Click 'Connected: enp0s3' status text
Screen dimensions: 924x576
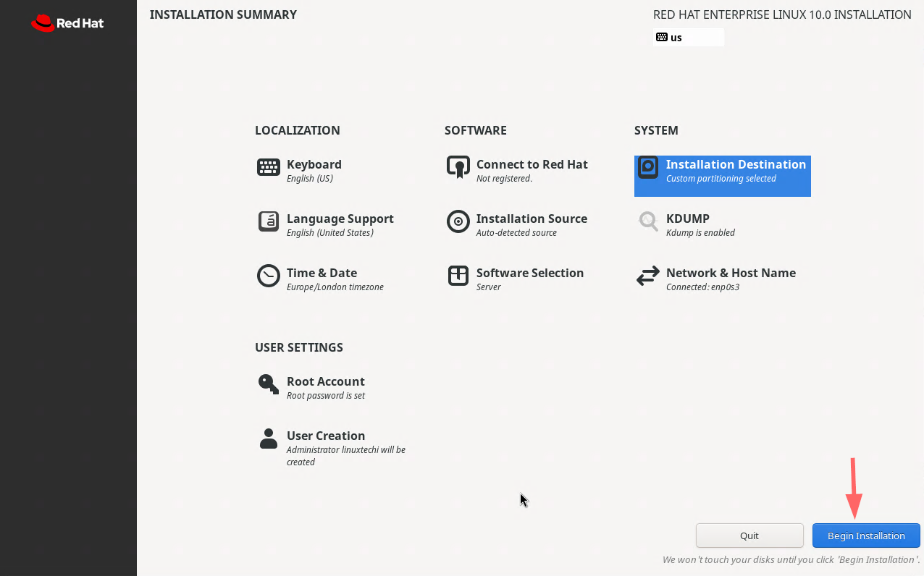point(702,287)
